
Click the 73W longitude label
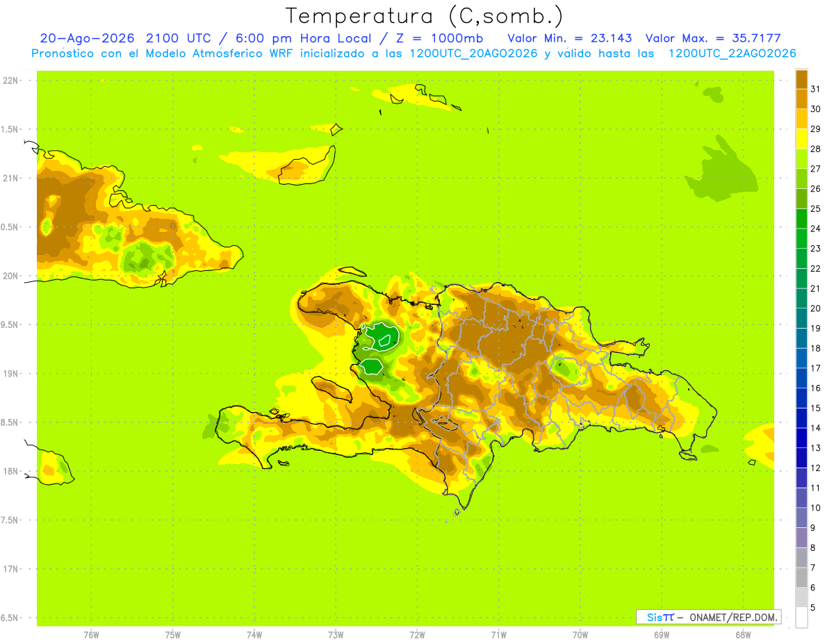[x=336, y=635]
